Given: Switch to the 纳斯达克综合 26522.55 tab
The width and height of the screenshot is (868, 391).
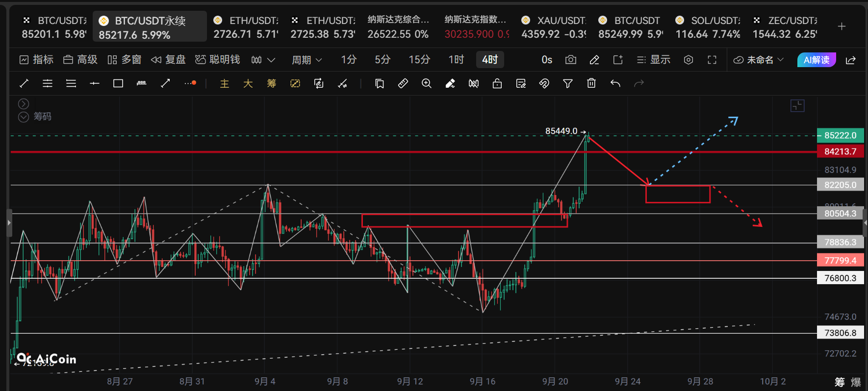Looking at the screenshot, I should coord(398,27).
